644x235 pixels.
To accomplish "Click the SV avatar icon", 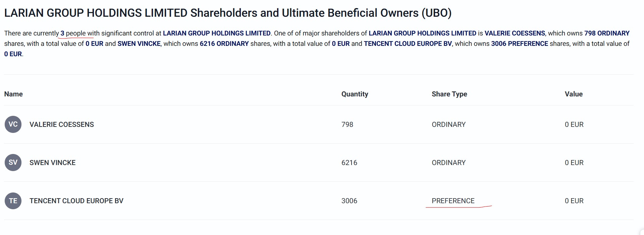I will pyautogui.click(x=13, y=163).
